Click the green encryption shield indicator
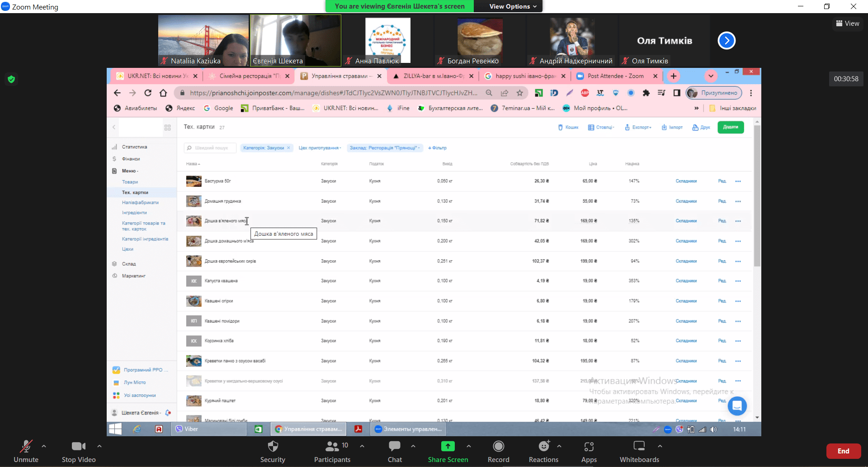The image size is (868, 467). 11,79
